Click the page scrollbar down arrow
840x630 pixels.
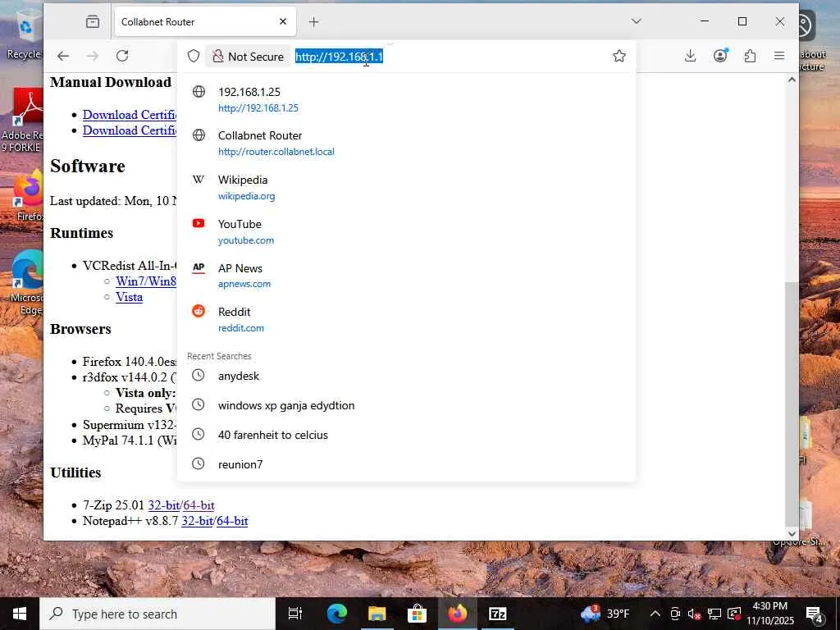pyautogui.click(x=792, y=533)
